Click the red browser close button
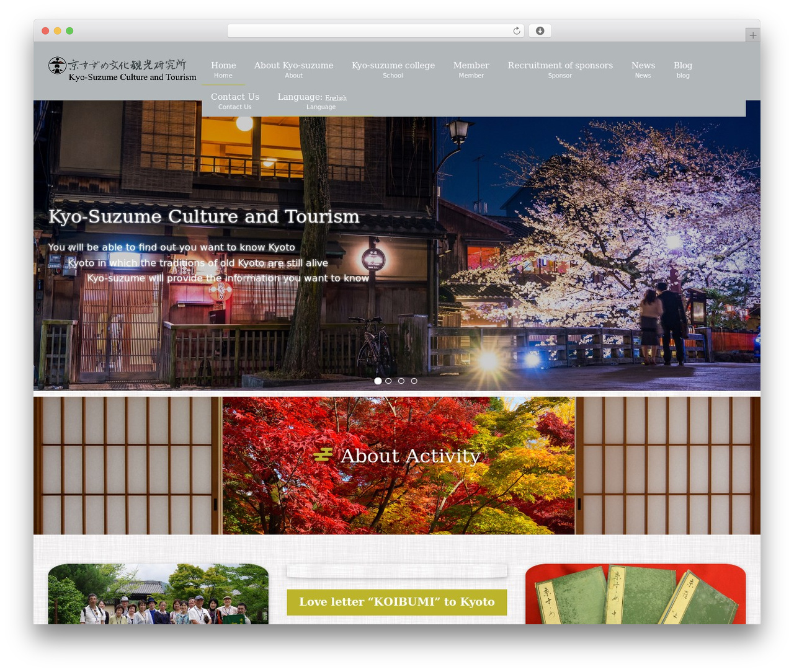The width and height of the screenshot is (794, 672). point(45,31)
